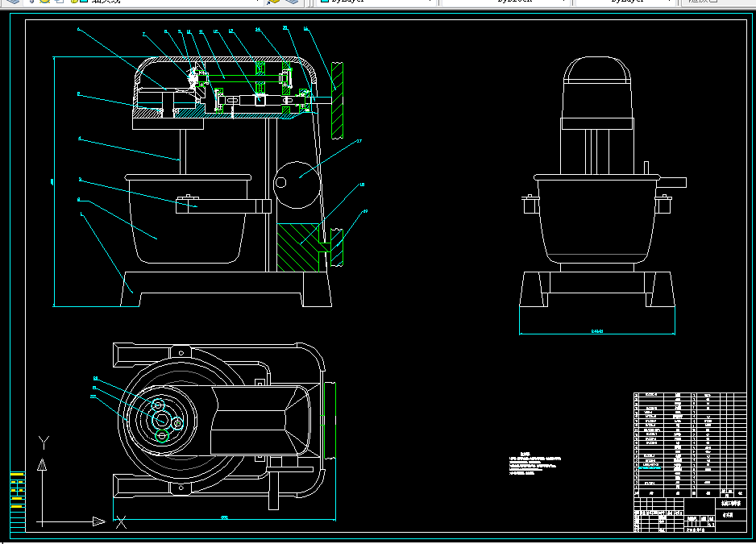Select the protruding handle on side view bowl

pos(674,182)
